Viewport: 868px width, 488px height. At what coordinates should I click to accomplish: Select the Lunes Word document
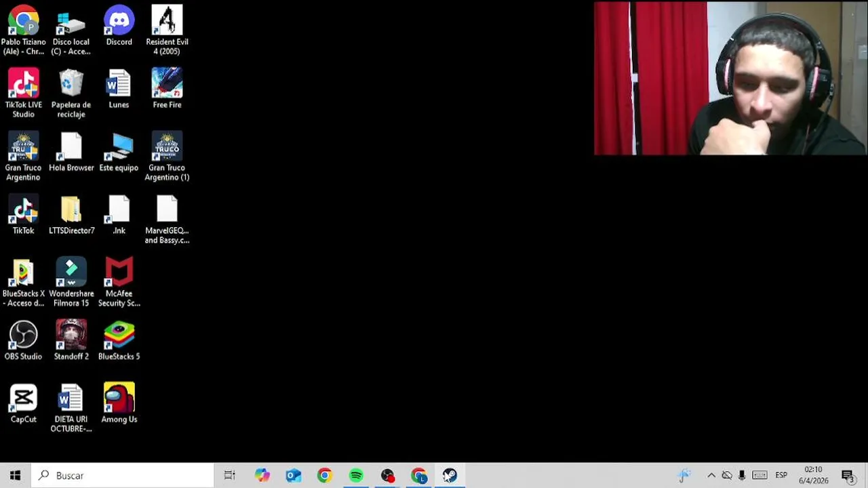coord(119,89)
